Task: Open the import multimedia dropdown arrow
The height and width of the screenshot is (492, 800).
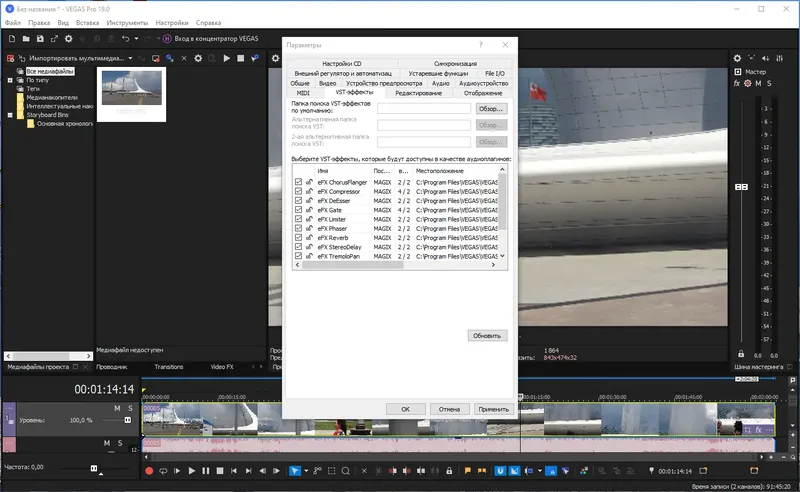Action: pyautogui.click(x=131, y=58)
